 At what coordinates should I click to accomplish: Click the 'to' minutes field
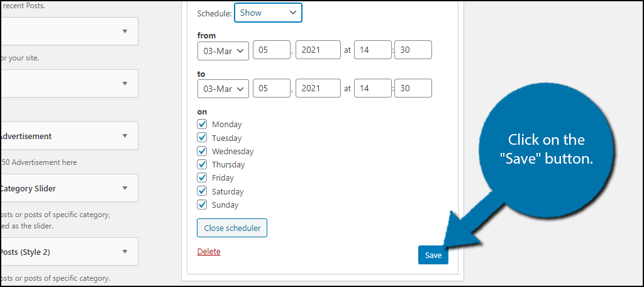pyautogui.click(x=413, y=88)
